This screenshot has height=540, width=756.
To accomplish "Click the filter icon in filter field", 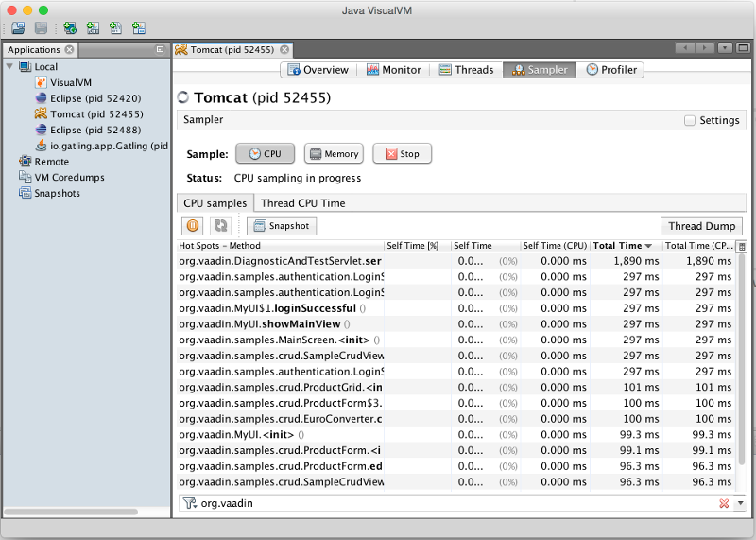I will (190, 503).
